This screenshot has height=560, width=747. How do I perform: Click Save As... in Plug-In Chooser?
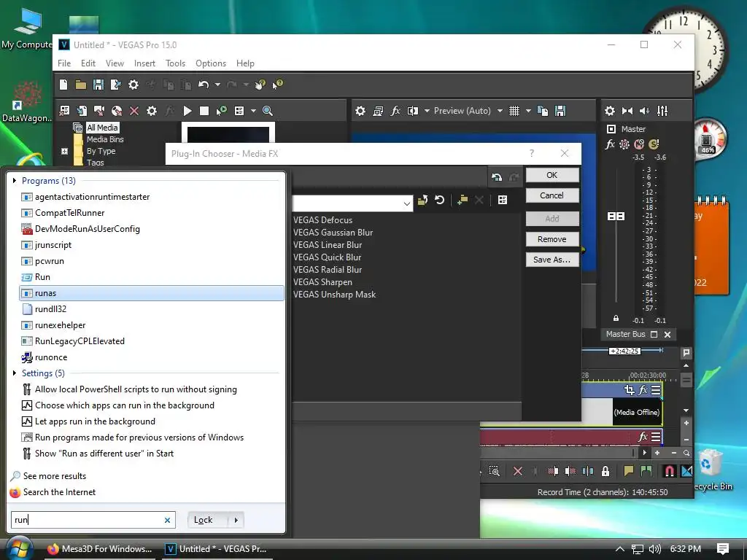click(552, 260)
